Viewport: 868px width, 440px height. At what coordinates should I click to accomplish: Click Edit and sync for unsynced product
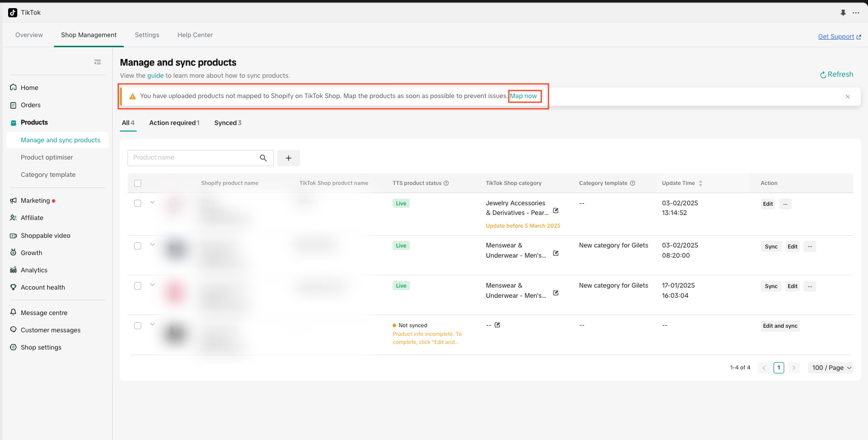(x=780, y=326)
